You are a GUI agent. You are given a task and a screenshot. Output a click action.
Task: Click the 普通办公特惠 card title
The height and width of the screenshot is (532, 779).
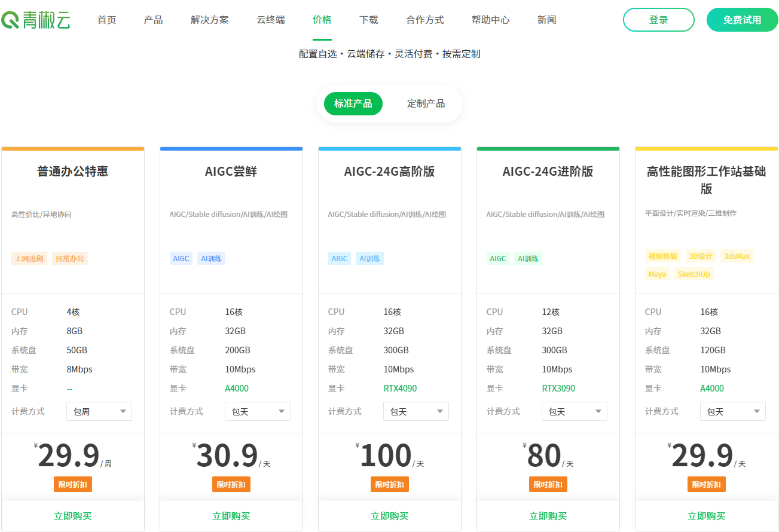pyautogui.click(x=73, y=172)
